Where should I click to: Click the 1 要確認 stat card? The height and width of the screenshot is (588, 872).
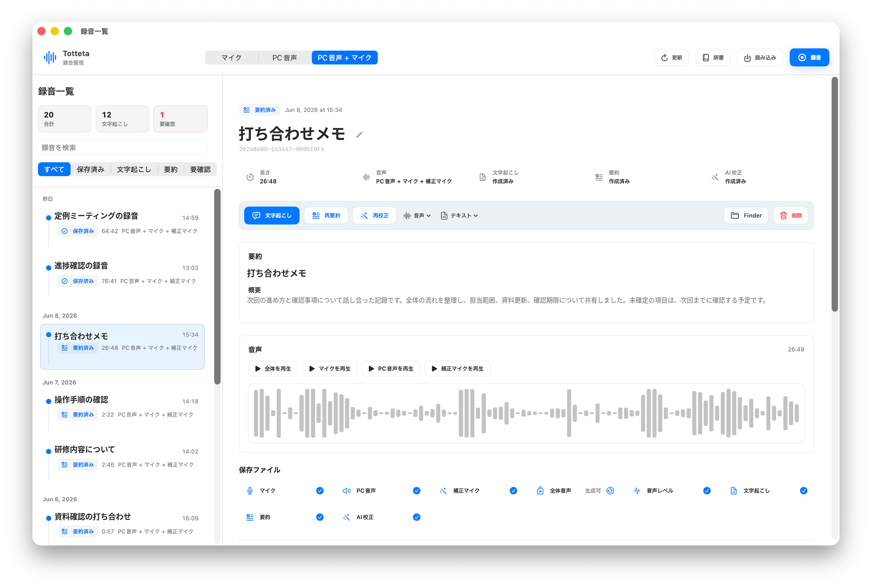pyautogui.click(x=181, y=119)
